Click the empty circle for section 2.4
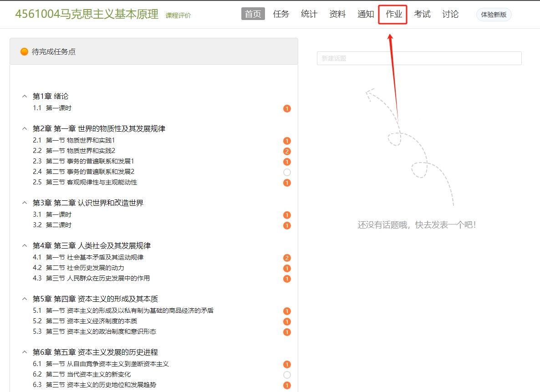 pos(287,172)
